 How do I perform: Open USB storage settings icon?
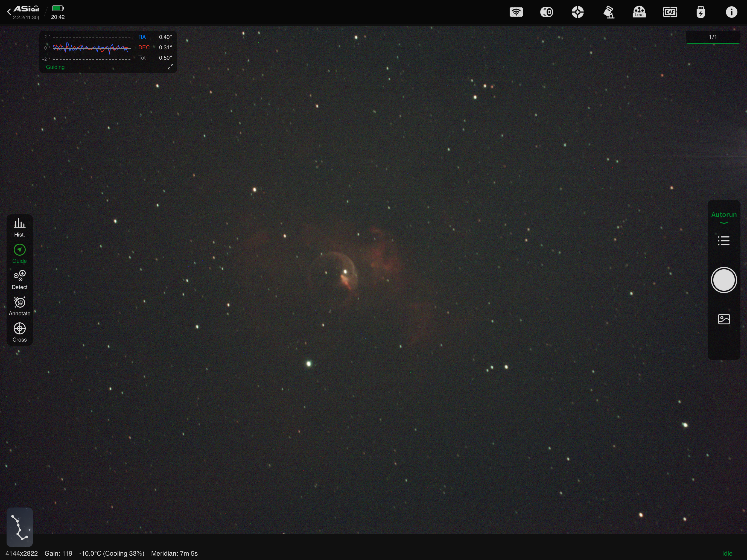point(701,13)
